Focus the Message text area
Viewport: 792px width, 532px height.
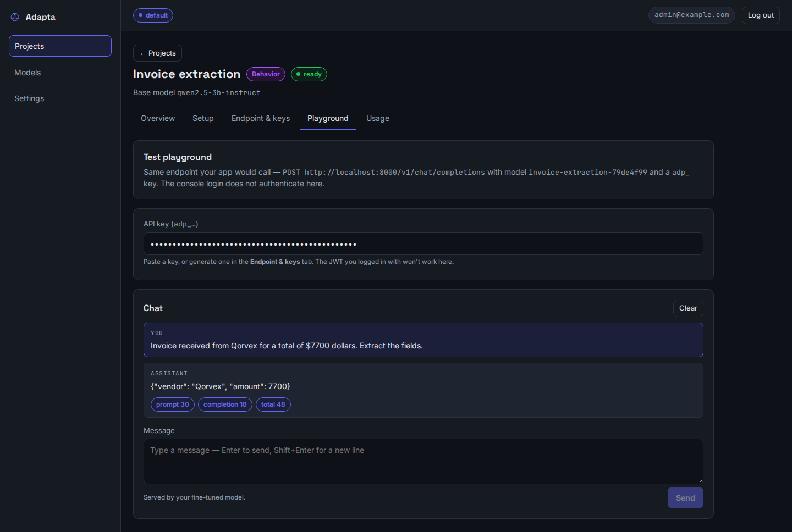coord(423,461)
